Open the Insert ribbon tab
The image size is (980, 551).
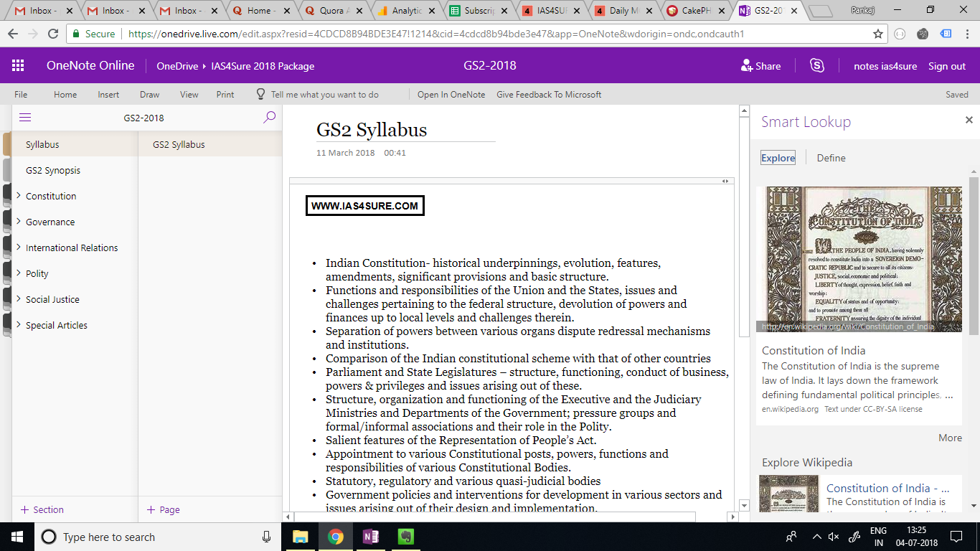(108, 95)
